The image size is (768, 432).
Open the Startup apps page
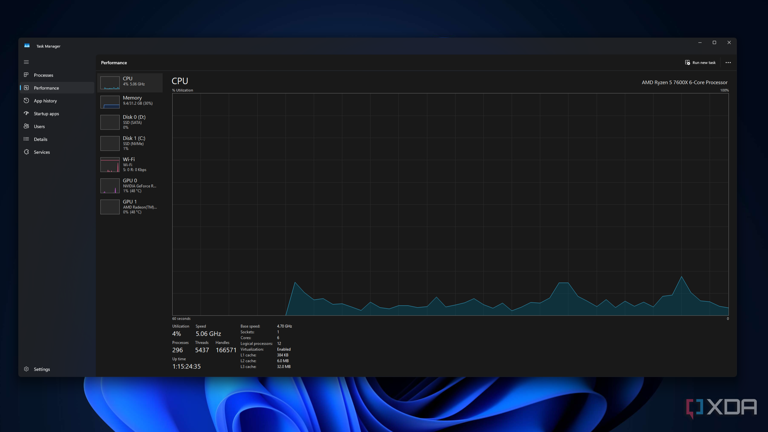47,114
